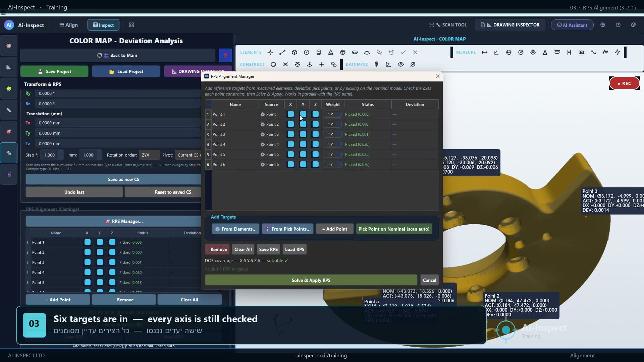Click the Point 1 weight field
644x362 pixels.
point(332,114)
